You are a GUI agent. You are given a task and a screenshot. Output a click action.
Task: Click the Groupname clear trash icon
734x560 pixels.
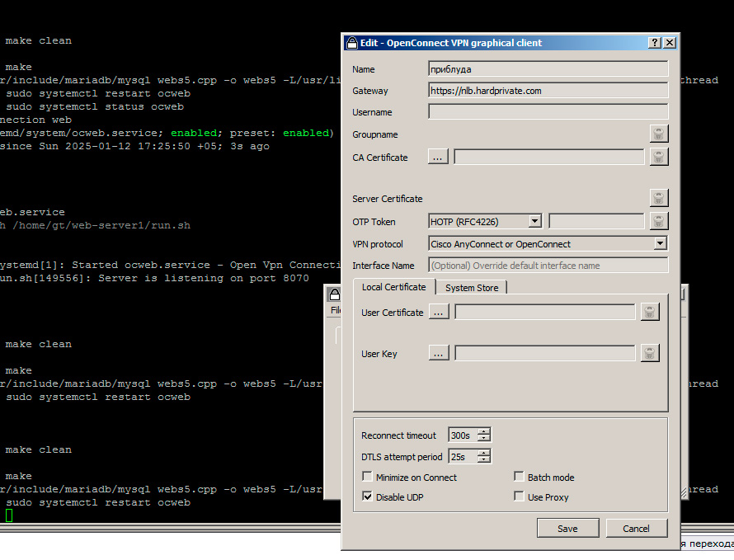coord(658,134)
